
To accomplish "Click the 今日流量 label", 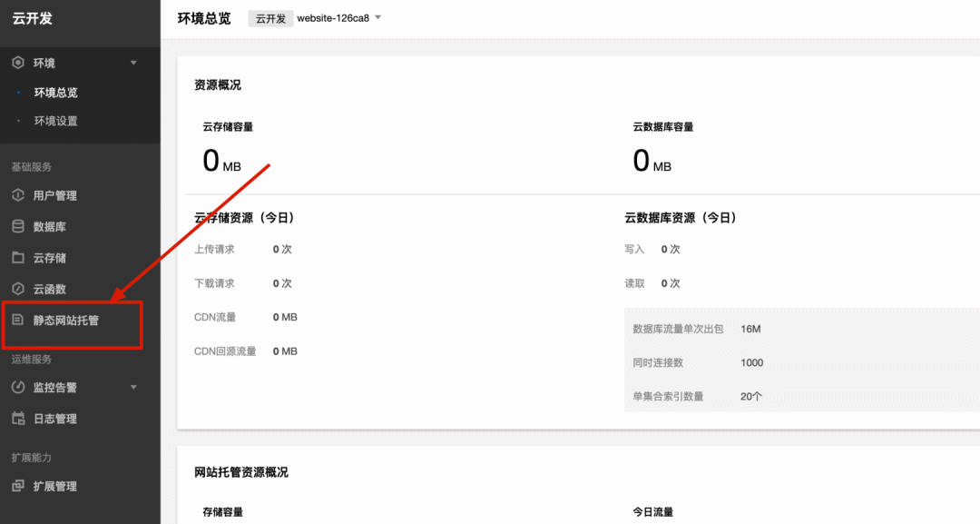I will [653, 512].
